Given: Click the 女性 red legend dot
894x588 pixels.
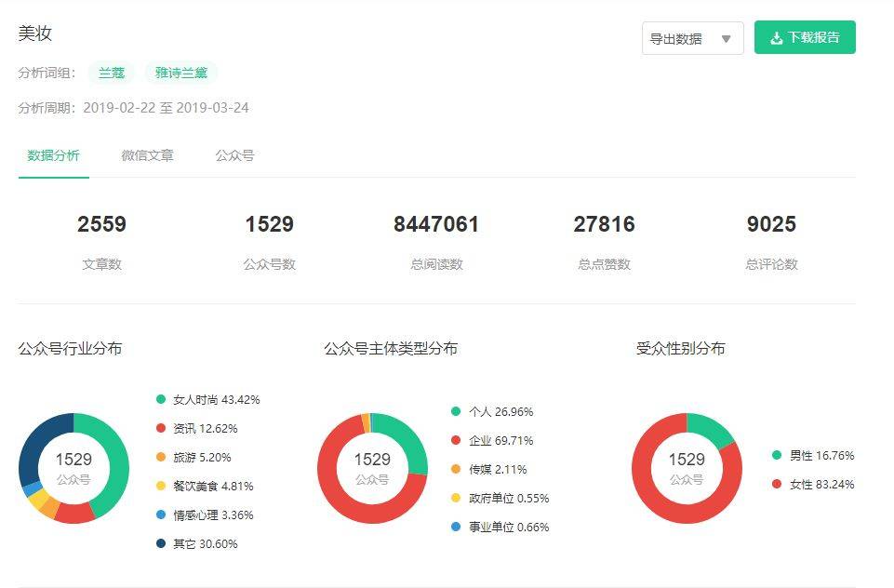Looking at the screenshot, I should coord(777,484).
